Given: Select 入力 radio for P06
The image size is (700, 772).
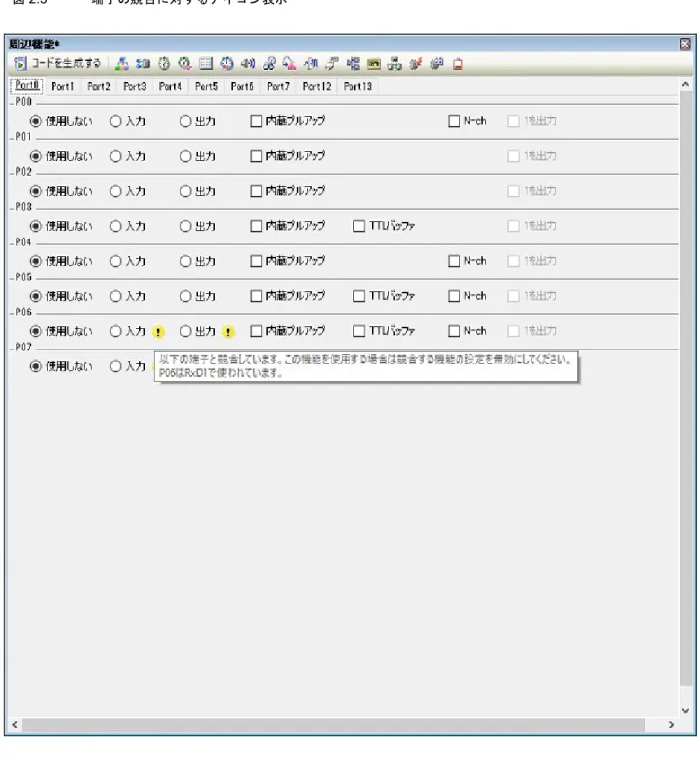Looking at the screenshot, I should [128, 331].
